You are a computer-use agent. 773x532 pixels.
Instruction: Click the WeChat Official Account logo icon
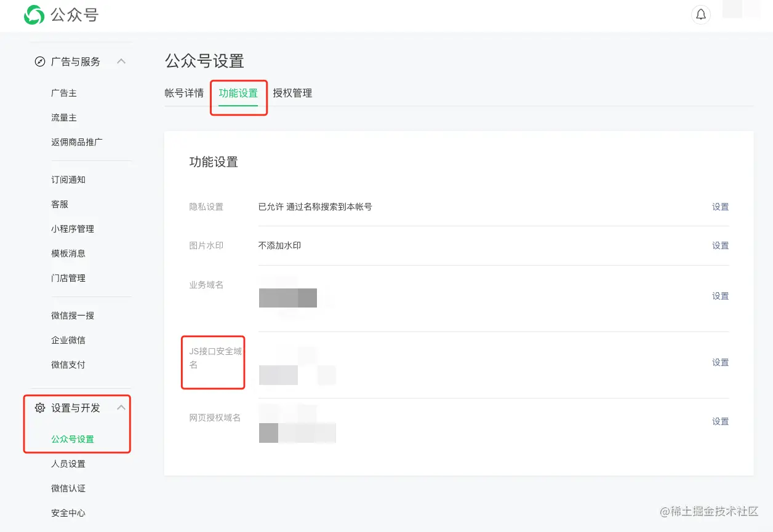(34, 15)
